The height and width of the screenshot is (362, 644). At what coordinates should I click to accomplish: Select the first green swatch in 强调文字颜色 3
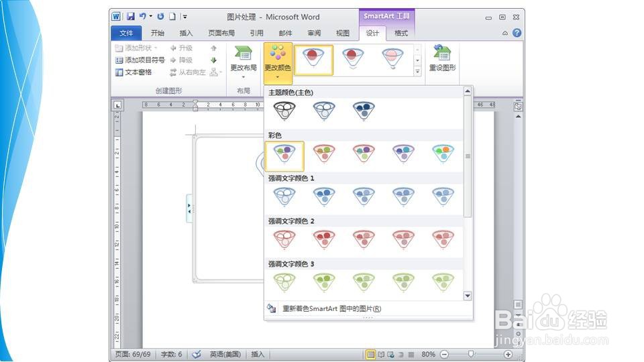(284, 283)
